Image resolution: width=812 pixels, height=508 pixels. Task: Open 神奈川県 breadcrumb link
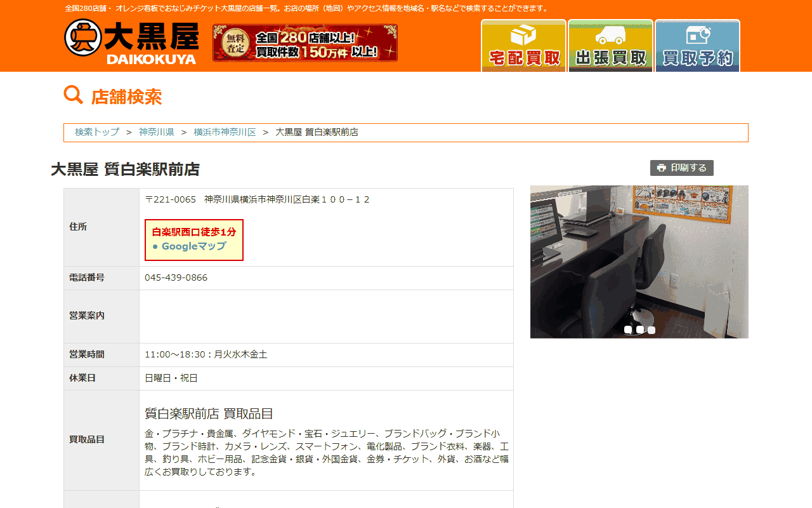[157, 132]
